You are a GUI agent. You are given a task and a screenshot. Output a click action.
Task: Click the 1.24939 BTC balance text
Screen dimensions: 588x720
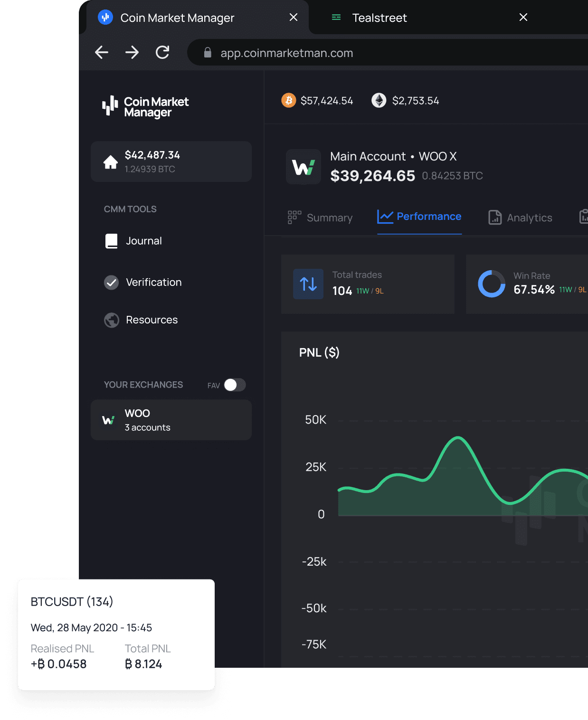(x=150, y=169)
